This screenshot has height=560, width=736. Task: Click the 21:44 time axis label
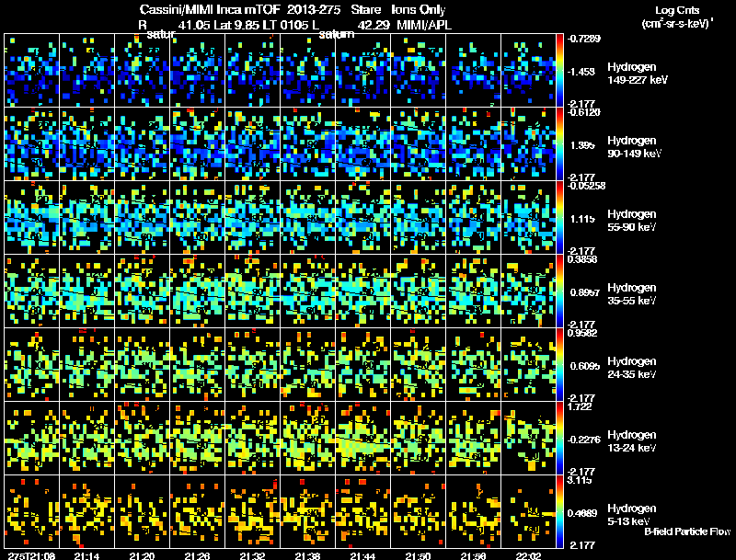(362, 555)
